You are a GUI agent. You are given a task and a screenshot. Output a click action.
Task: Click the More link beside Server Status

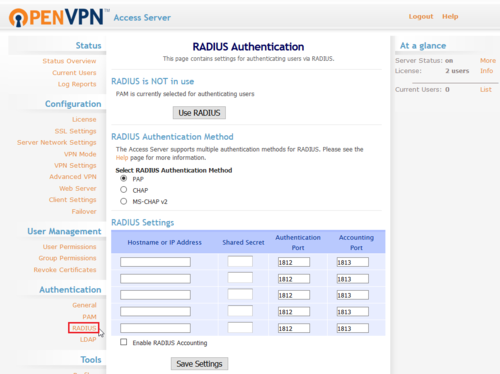click(488, 61)
